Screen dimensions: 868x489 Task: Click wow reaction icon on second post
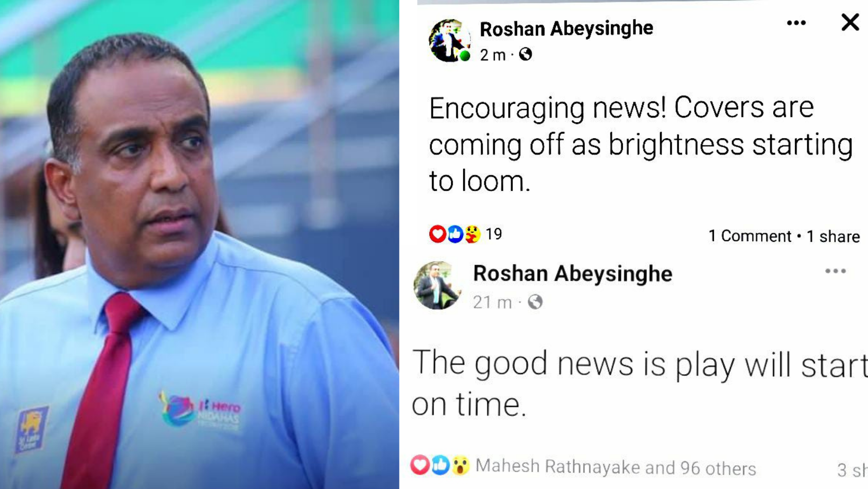point(460,466)
